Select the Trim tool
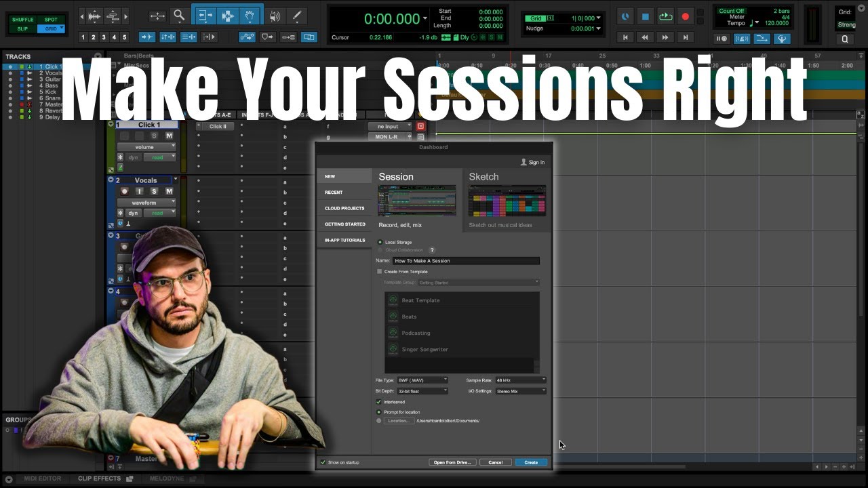 coord(205,16)
